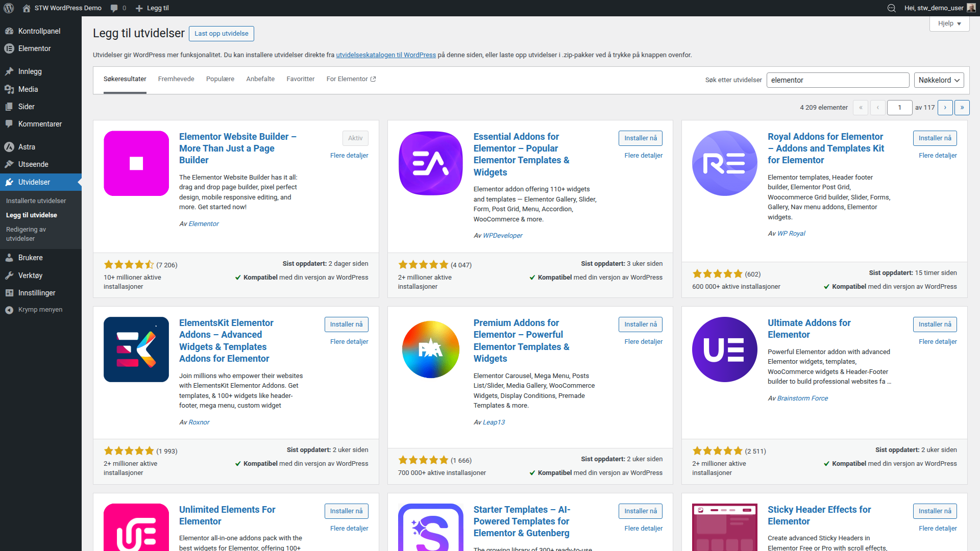
Task: Go to next results page
Action: [x=945, y=108]
